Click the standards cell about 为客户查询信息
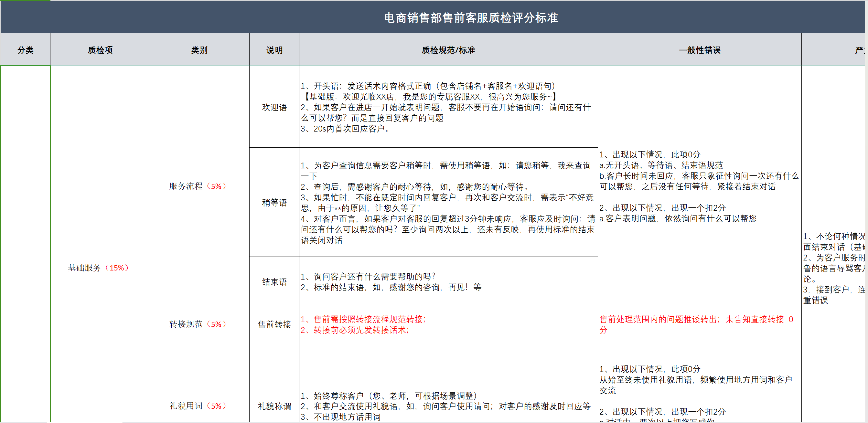The image size is (868, 423). click(448, 202)
